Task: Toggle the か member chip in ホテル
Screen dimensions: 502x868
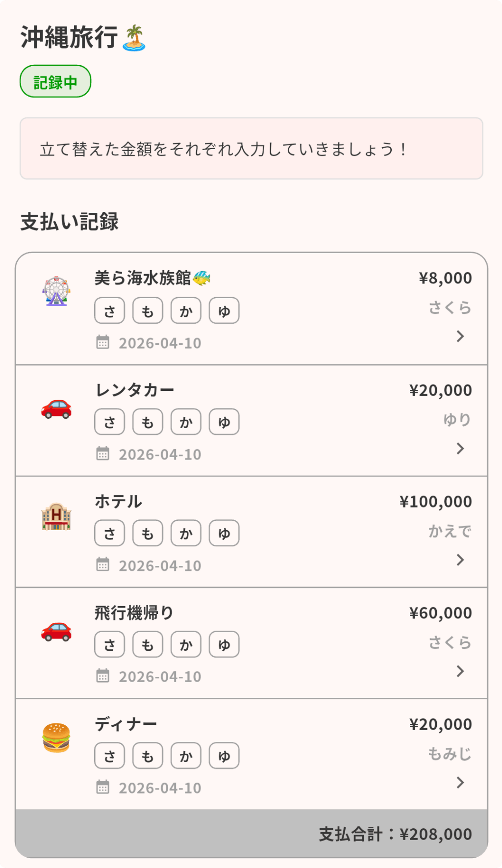Action: pyautogui.click(x=186, y=534)
